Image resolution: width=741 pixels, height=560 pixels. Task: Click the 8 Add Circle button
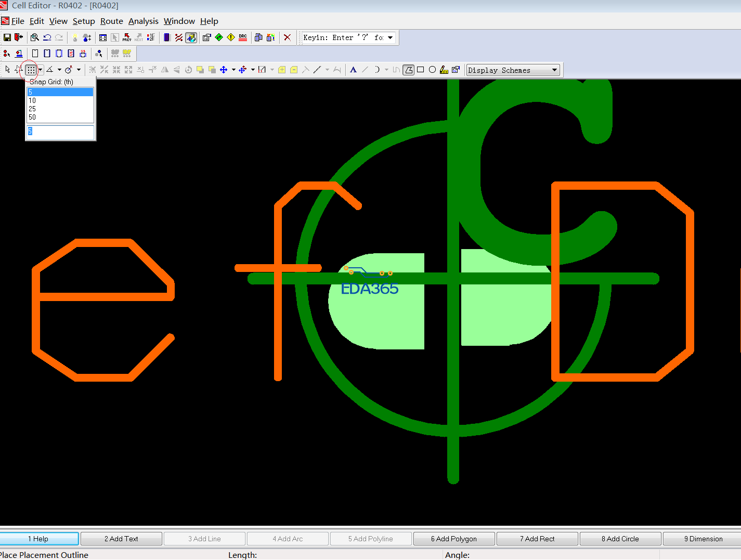point(620,539)
